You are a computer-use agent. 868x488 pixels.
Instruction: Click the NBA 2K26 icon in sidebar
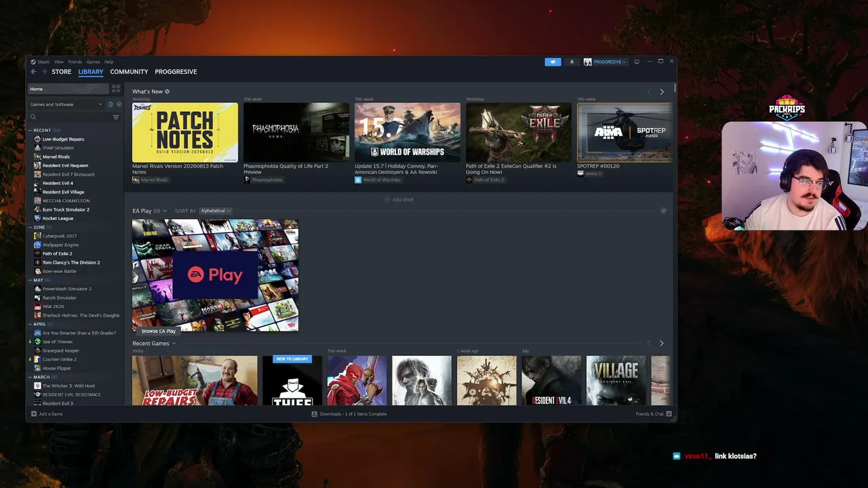click(38, 306)
